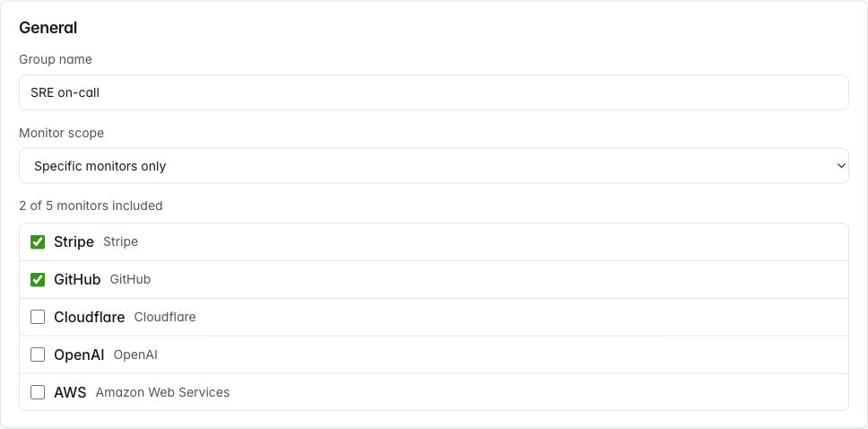Click the gray Amazon Web Services text
Viewport: 868px width, 429px height.
162,393
